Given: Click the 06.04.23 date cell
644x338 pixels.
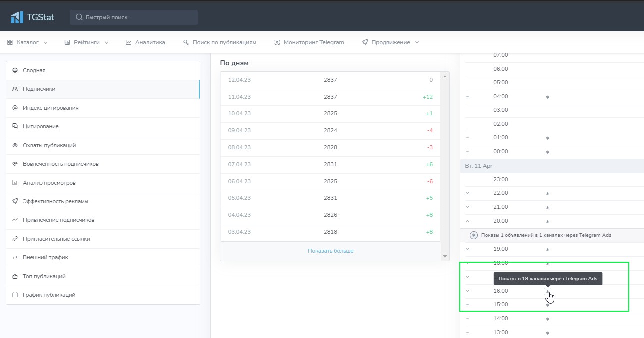Looking at the screenshot, I should (x=239, y=181).
